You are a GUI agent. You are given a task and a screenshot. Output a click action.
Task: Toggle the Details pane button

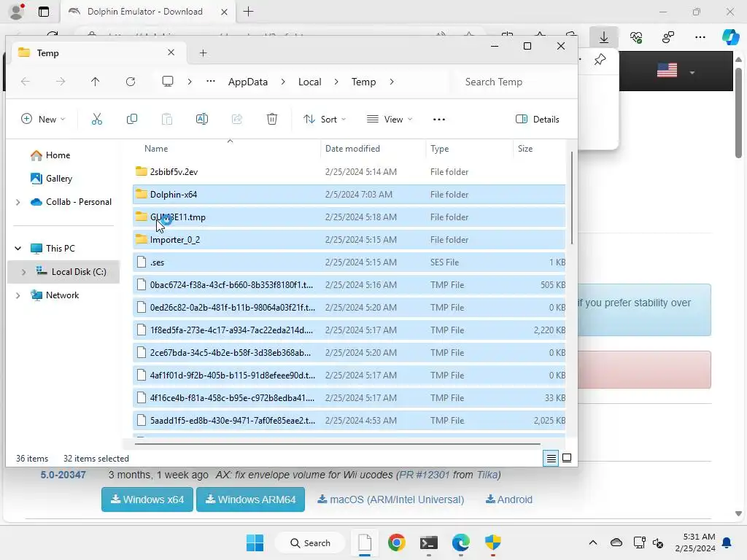click(x=538, y=119)
